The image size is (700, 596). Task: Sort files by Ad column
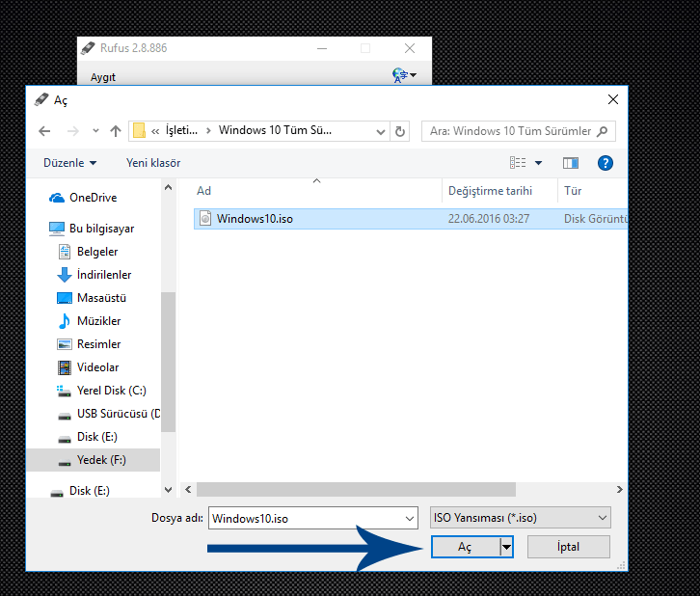pyautogui.click(x=204, y=191)
